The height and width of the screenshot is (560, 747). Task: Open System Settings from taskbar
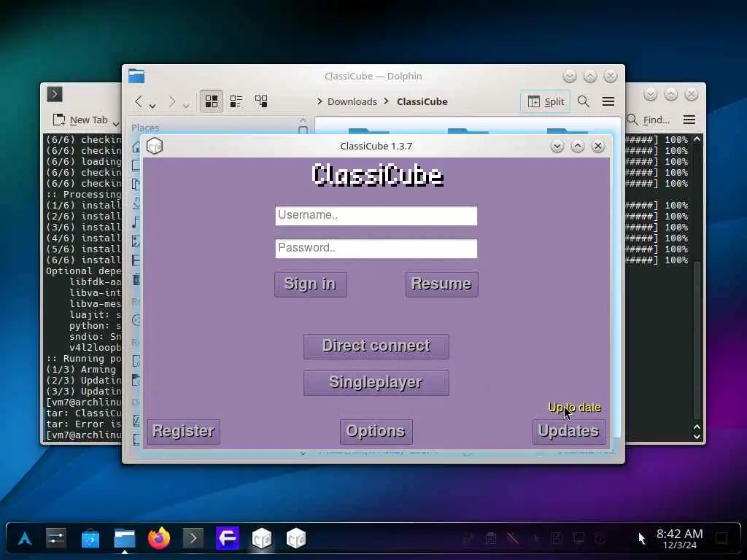click(55, 539)
